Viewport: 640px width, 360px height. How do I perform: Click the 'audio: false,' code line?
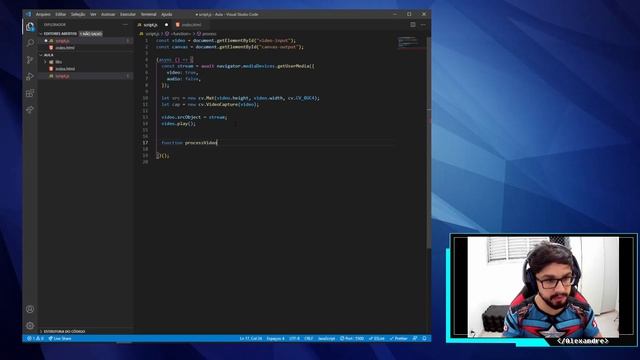pos(184,79)
